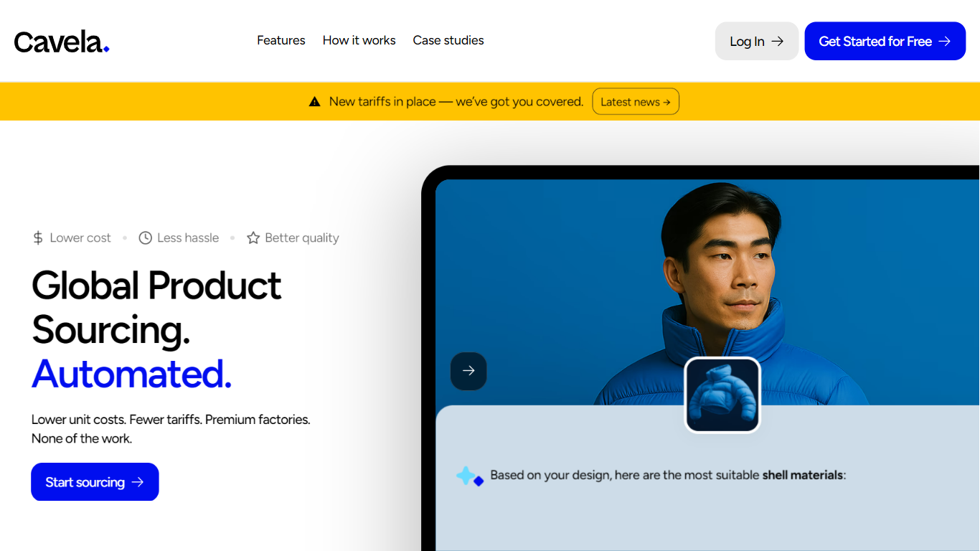Click the 'Lower cost' text
The image size is (980, 551).
tap(80, 237)
